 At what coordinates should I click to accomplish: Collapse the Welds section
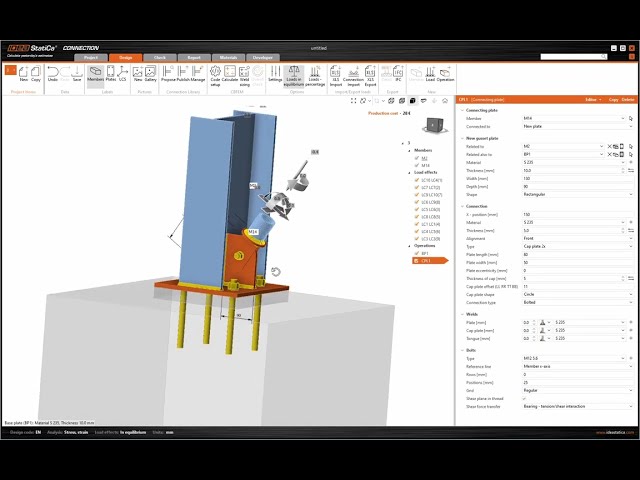click(462, 314)
